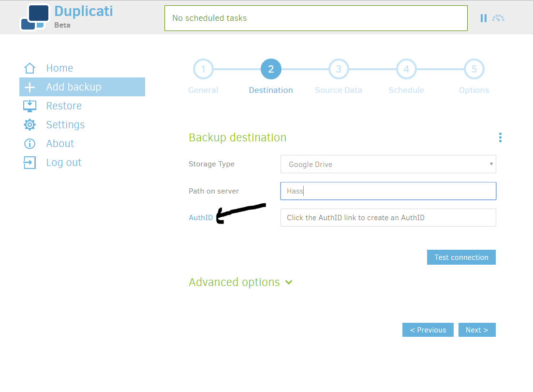Image resolution: width=533 pixels, height=392 pixels.
Task: Pause the backup scheduler
Action: [483, 18]
